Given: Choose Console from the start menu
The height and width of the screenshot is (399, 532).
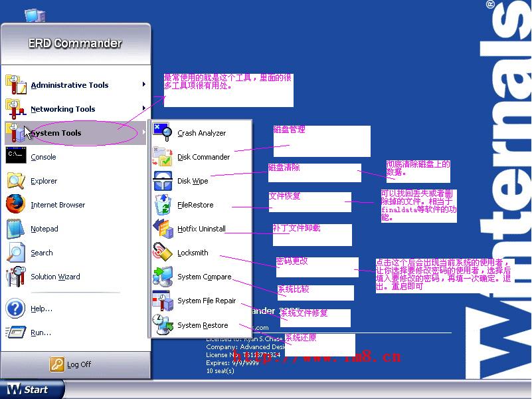Looking at the screenshot, I should (76, 157).
